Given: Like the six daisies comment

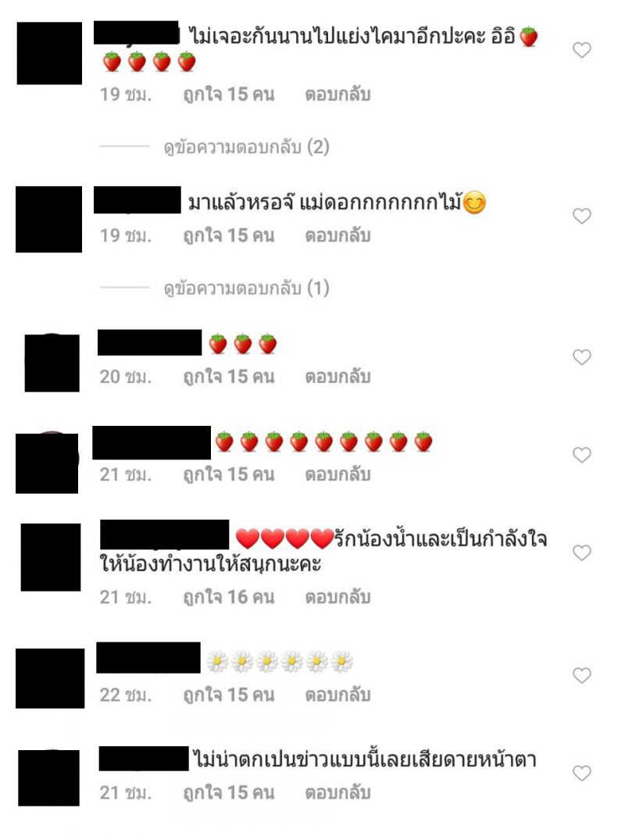Looking at the screenshot, I should (x=581, y=675).
